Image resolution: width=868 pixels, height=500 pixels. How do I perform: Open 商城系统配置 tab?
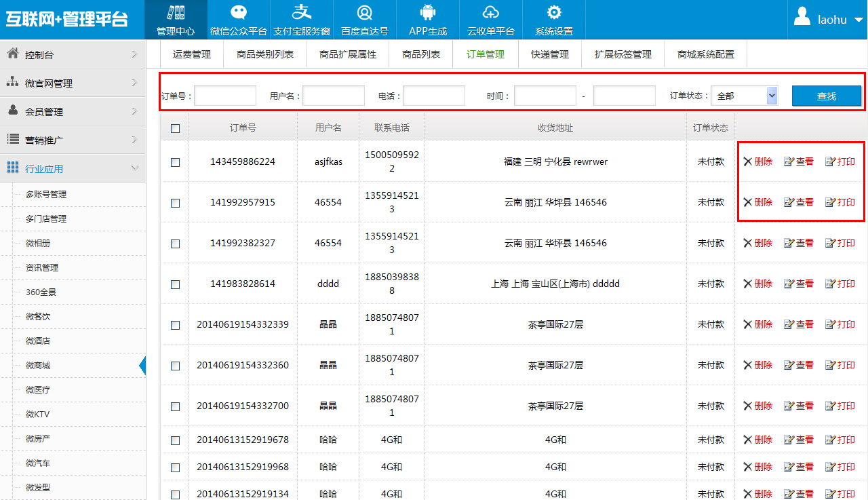pyautogui.click(x=706, y=54)
